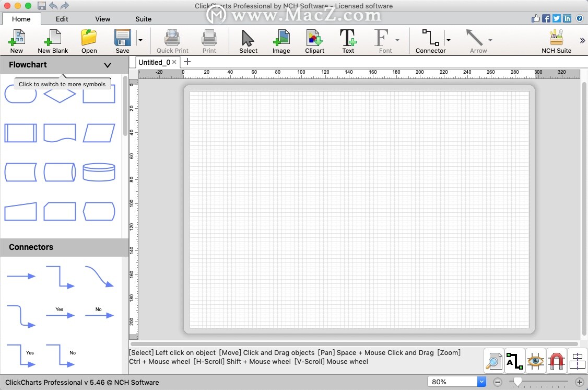The width and height of the screenshot is (588, 390).
Task: Zoom in with the plus button
Action: 579,382
